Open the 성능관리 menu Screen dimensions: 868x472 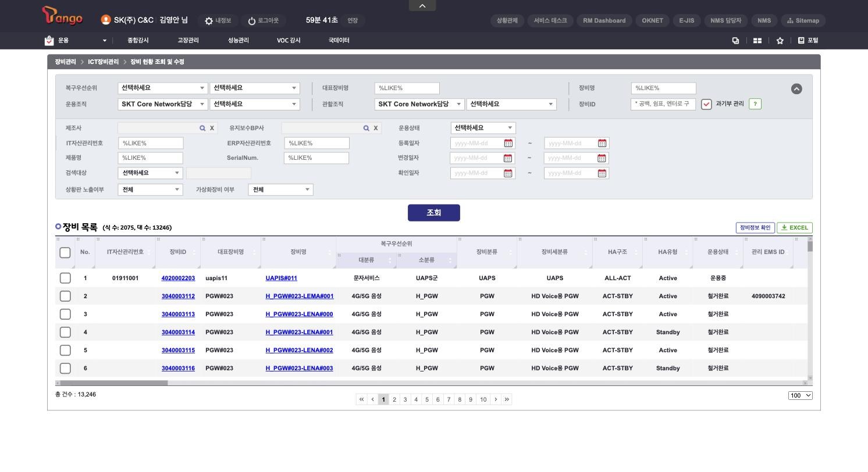pyautogui.click(x=238, y=41)
